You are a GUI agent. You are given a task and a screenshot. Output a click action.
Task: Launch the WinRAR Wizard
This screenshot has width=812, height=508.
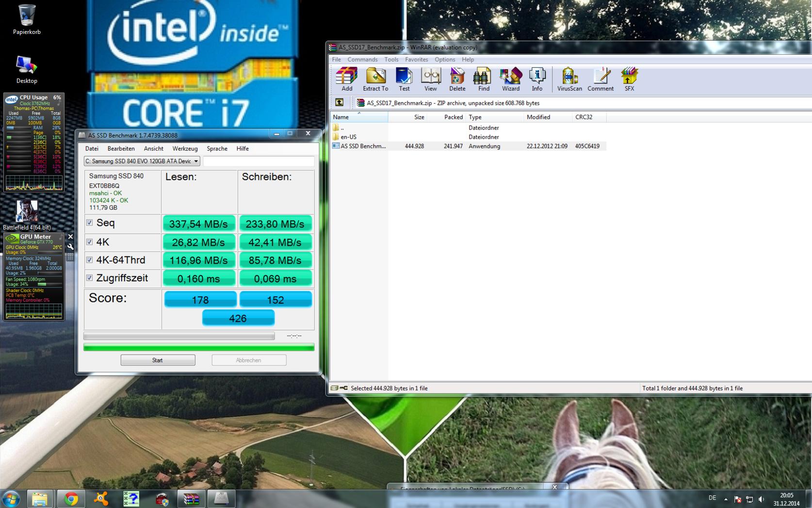click(x=510, y=79)
